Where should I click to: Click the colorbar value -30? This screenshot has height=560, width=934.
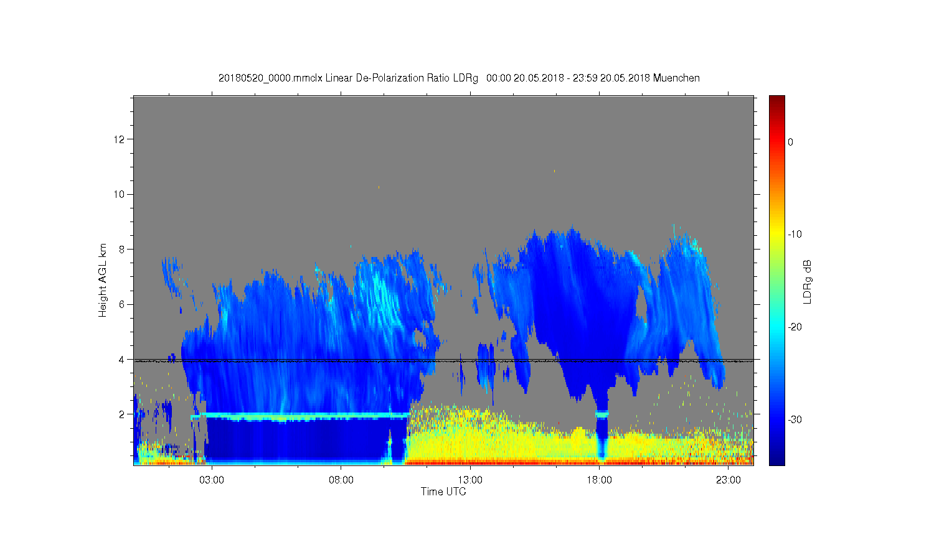pyautogui.click(x=794, y=420)
